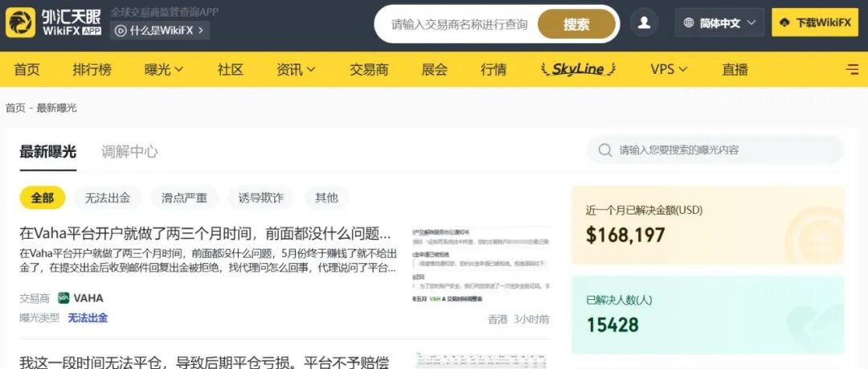Open the 直播 navigation item
This screenshot has height=369, width=868.
pos(735,69)
